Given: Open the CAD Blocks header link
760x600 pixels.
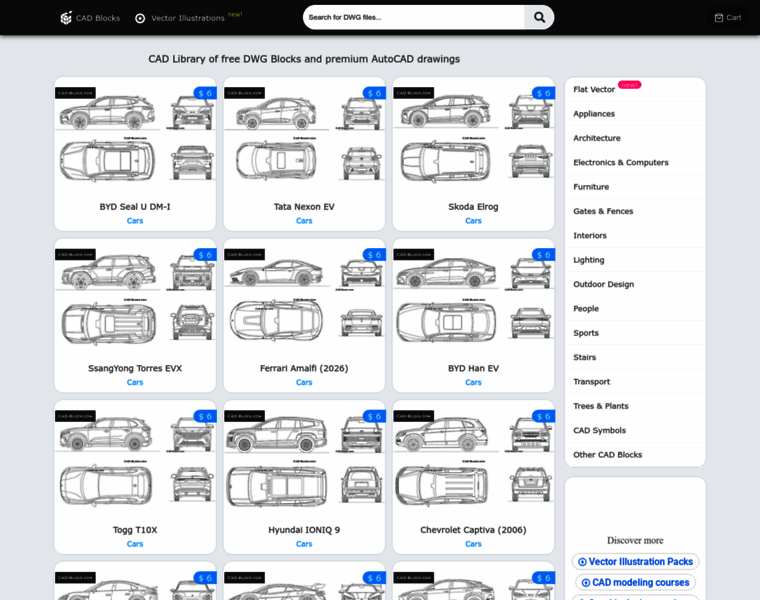Looking at the screenshot, I should (90, 18).
